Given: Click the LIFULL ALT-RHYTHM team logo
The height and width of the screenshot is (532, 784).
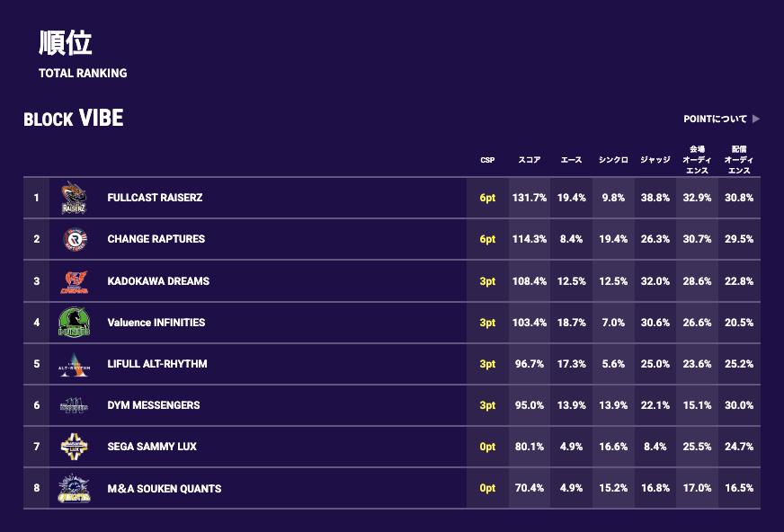Looking at the screenshot, I should pyautogui.click(x=75, y=364).
